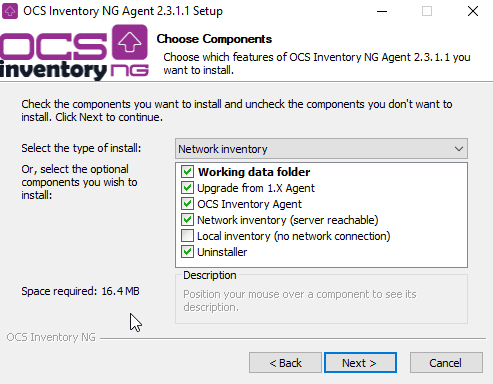Select OCS Inventory Agent item text
This screenshot has width=493, height=384.
pyautogui.click(x=249, y=204)
